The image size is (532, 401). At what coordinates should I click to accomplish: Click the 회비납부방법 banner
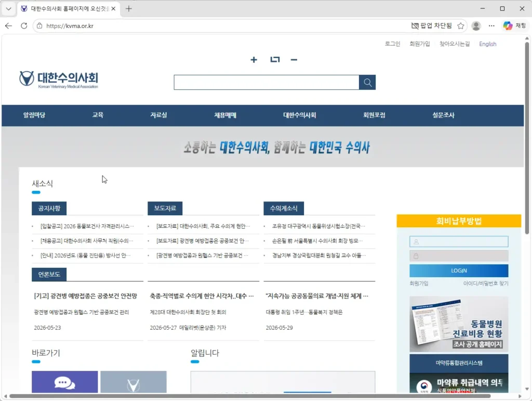coord(459,221)
